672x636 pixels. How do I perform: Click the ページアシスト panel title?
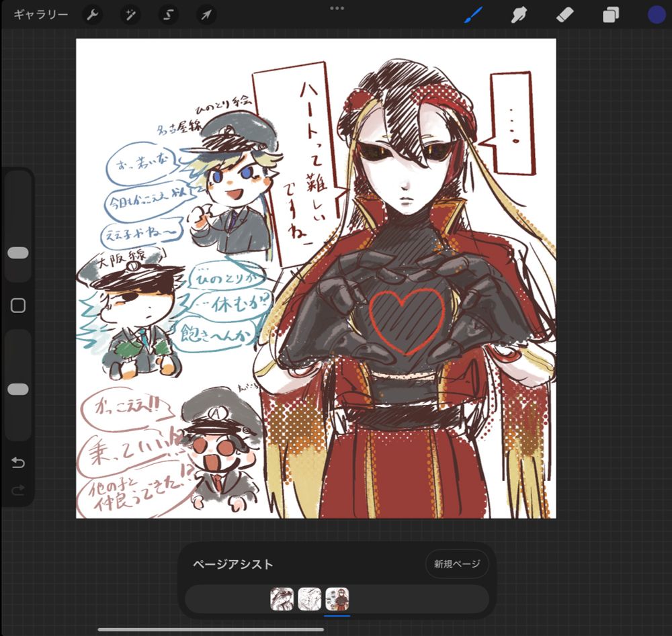[x=233, y=564]
